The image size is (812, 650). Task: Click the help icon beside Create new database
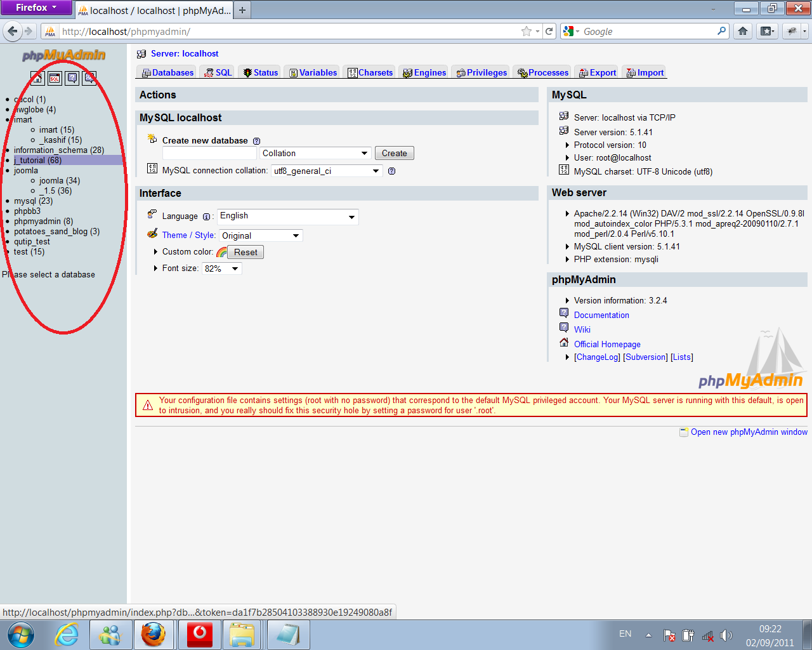pos(256,141)
